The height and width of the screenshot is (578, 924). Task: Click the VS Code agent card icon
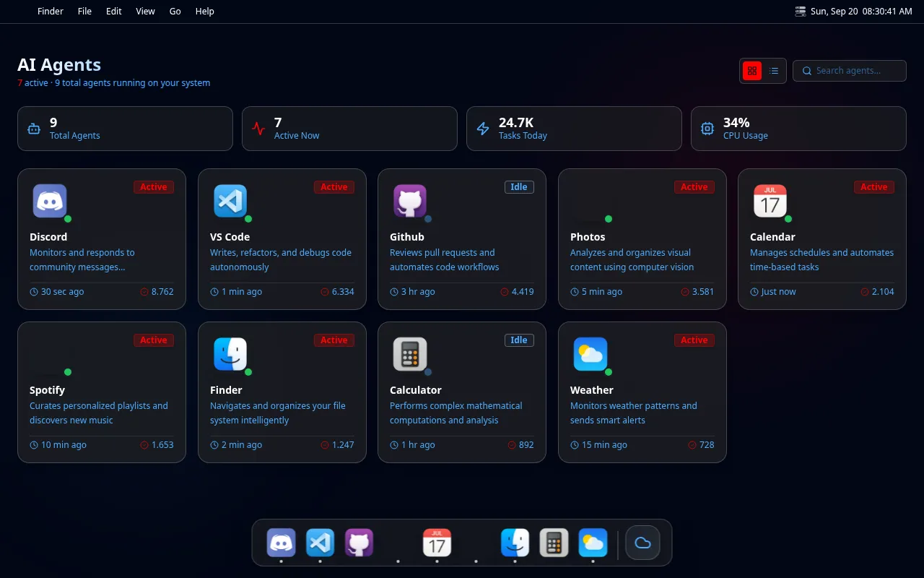(230, 201)
